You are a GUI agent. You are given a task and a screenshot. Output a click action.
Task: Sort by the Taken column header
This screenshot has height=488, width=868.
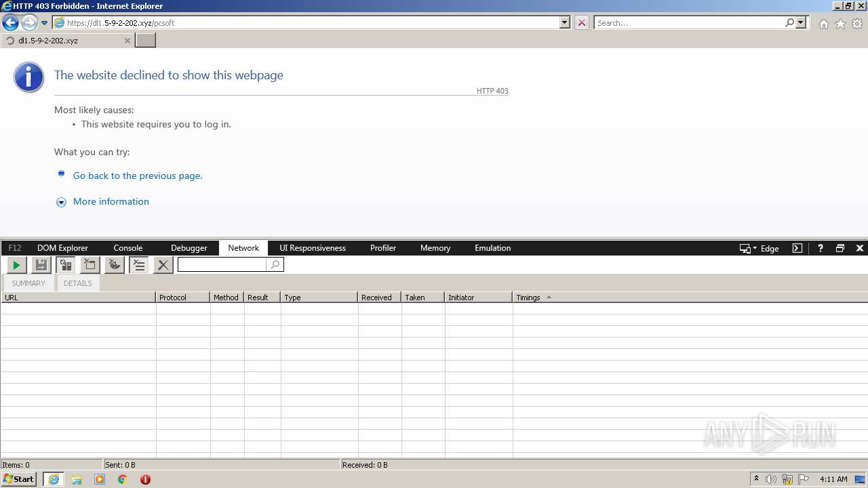point(423,298)
